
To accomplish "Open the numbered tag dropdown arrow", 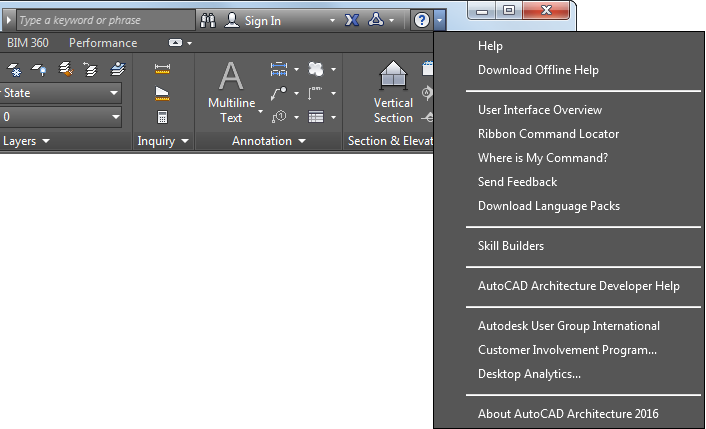I will [296, 117].
